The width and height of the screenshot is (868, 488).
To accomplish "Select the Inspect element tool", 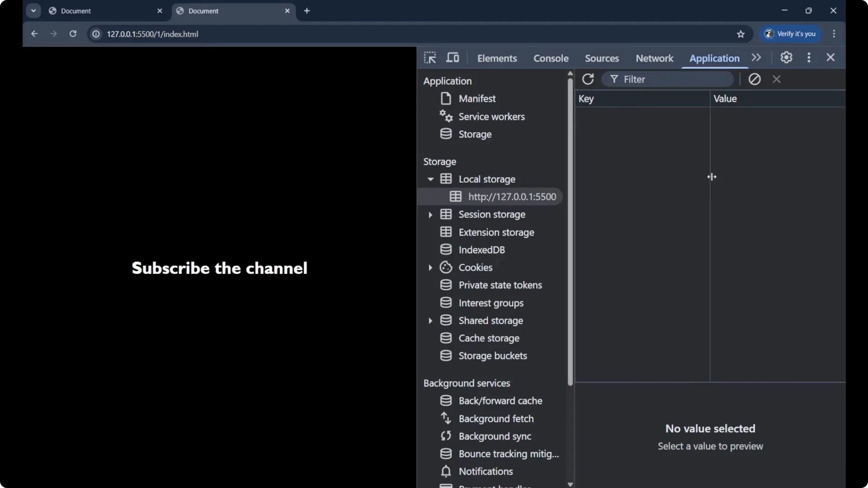I will tap(429, 58).
